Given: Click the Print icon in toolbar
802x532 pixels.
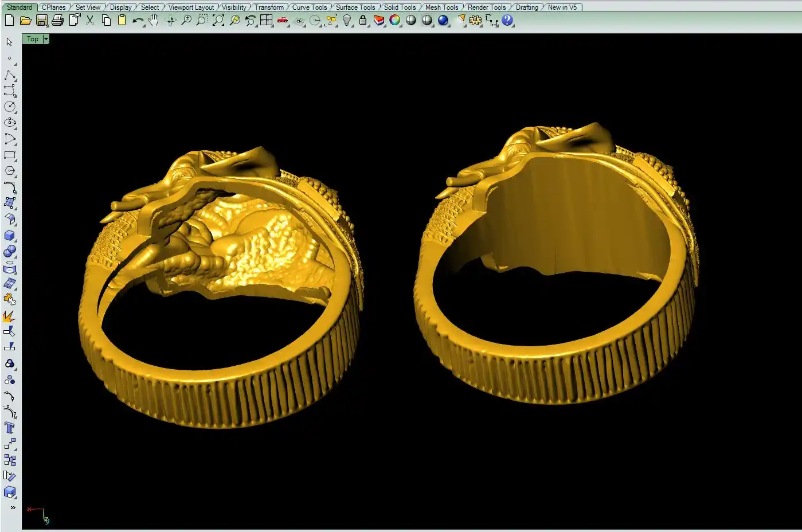Looking at the screenshot, I should (x=57, y=21).
